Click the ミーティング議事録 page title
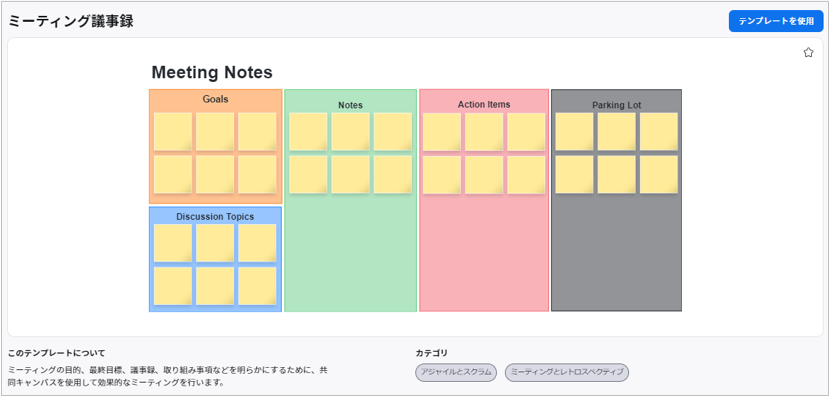Image resolution: width=830 pixels, height=397 pixels. click(71, 21)
